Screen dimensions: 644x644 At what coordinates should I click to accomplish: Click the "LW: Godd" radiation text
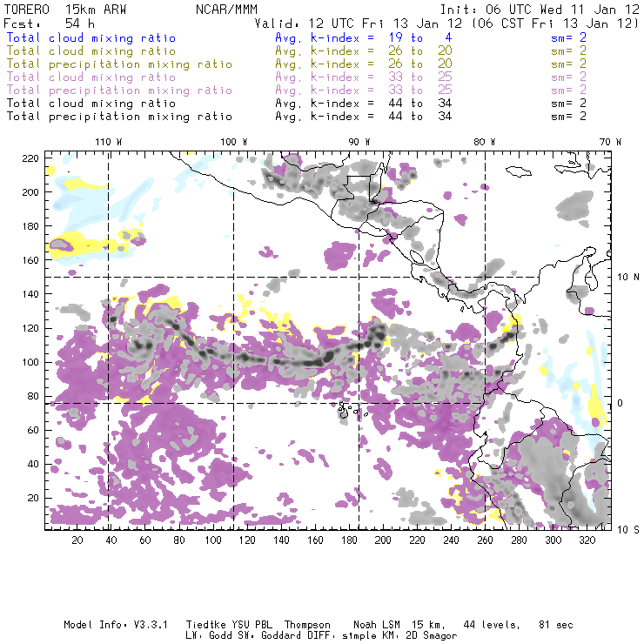[x=209, y=635]
